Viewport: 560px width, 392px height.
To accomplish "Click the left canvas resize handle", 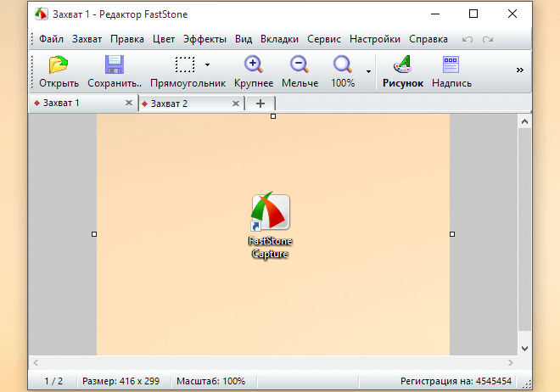I will click(94, 234).
